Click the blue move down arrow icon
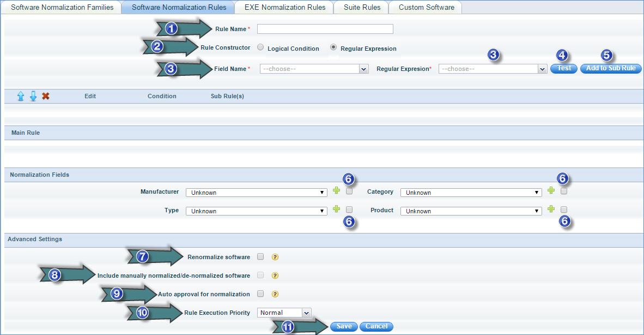This screenshot has width=644, height=335. (33, 96)
